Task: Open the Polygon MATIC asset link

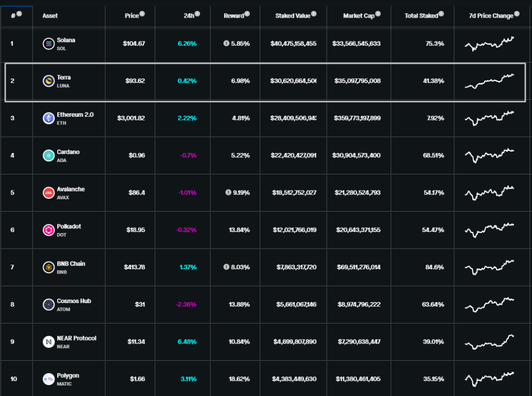Action: point(68,376)
